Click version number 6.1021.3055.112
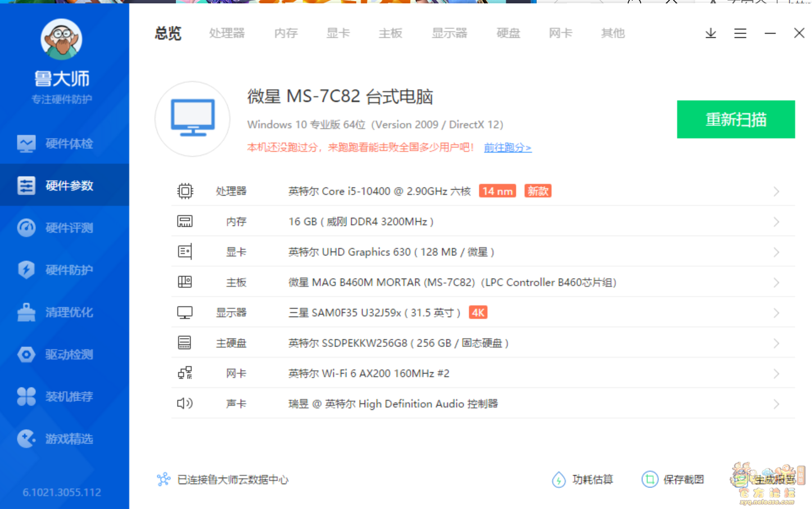Viewport: 812px width, 509px height. point(62,492)
